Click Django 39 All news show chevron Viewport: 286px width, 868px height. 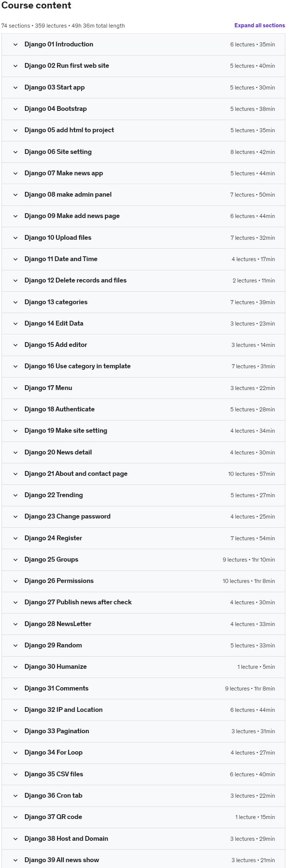[x=15, y=860]
